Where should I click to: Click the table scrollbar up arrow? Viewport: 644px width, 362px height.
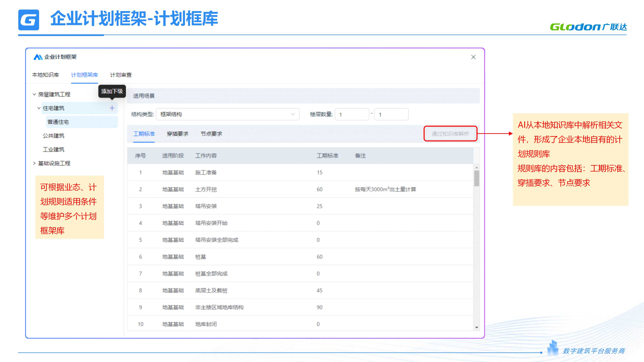pyautogui.click(x=477, y=167)
